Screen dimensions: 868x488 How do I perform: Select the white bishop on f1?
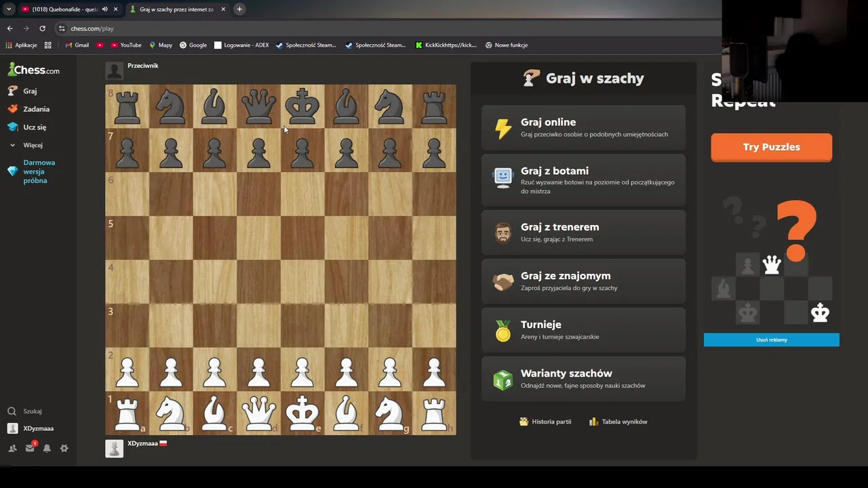pos(347,413)
